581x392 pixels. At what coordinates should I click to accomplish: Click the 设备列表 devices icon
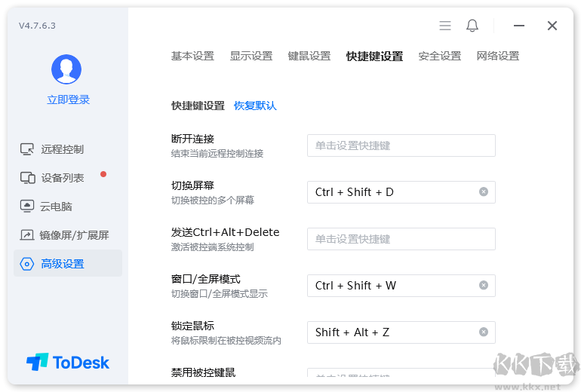pyautogui.click(x=27, y=178)
